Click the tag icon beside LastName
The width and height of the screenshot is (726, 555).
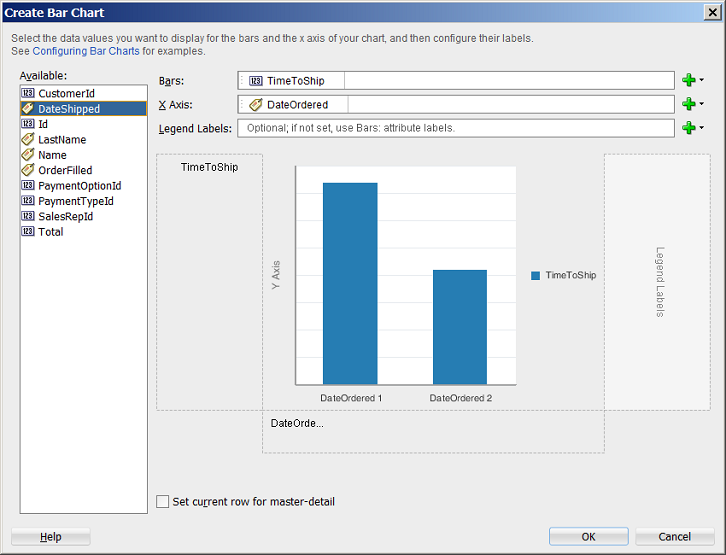(x=28, y=139)
